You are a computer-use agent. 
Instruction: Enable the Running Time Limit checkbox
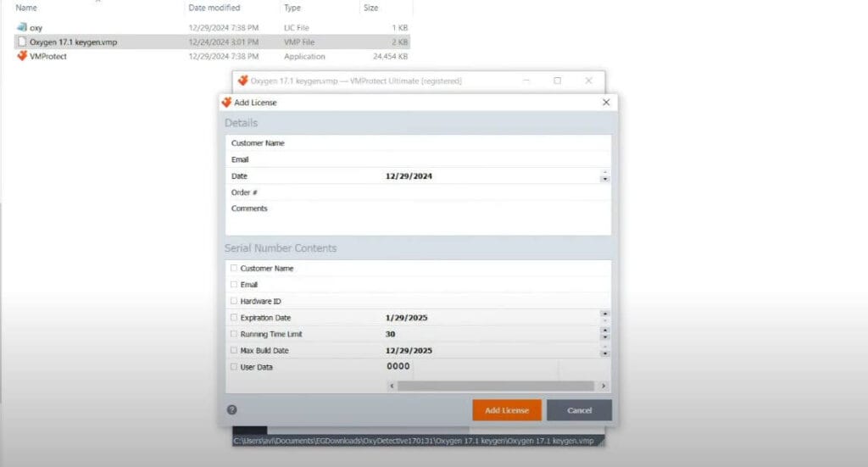click(234, 334)
